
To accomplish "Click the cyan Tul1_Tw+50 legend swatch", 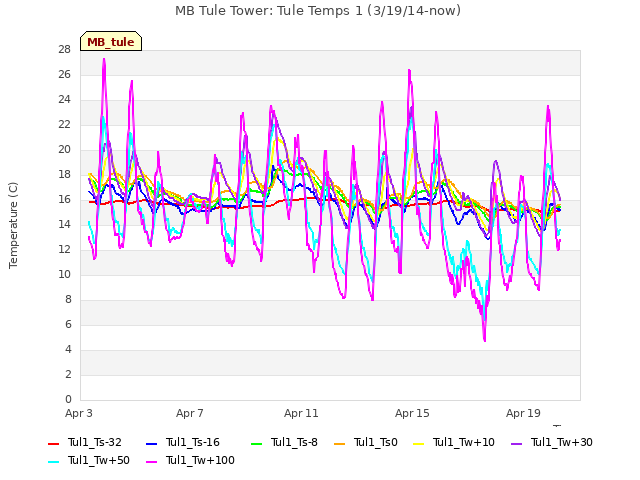I will [53, 462].
